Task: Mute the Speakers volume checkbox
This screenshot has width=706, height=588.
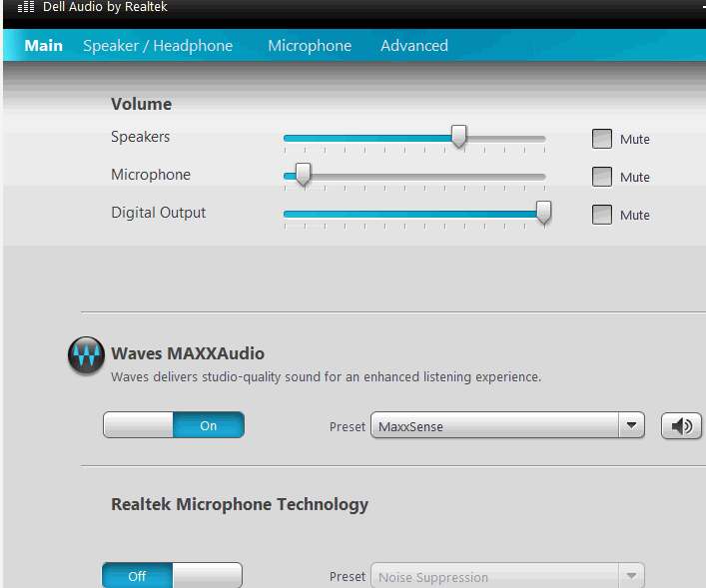Action: pos(602,139)
